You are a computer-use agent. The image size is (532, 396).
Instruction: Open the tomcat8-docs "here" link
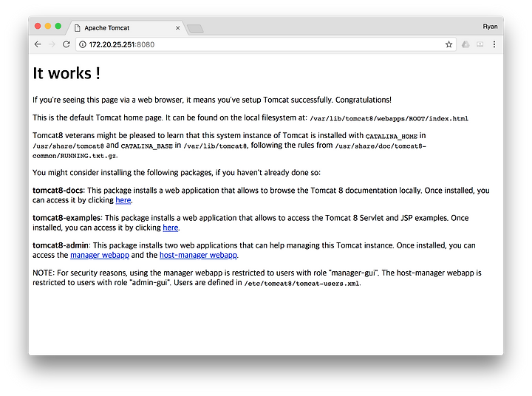[123, 200]
